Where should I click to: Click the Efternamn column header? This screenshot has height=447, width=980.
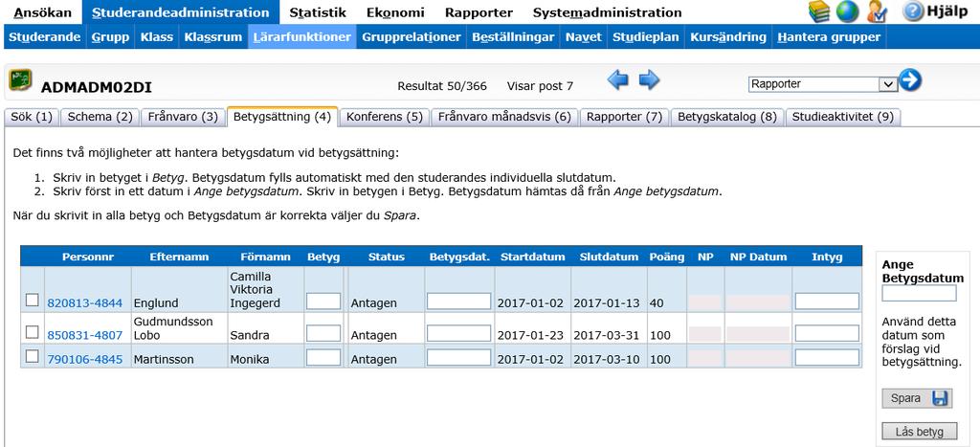point(179,257)
